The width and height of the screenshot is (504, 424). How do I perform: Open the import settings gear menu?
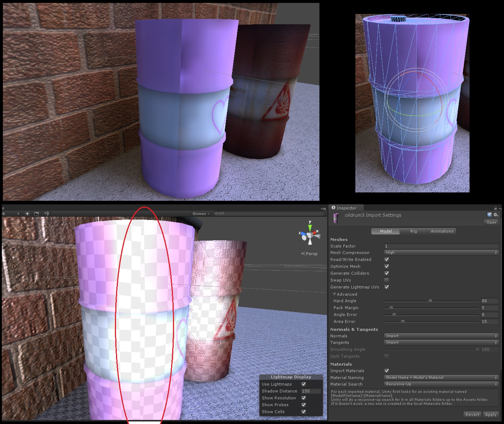pos(496,215)
